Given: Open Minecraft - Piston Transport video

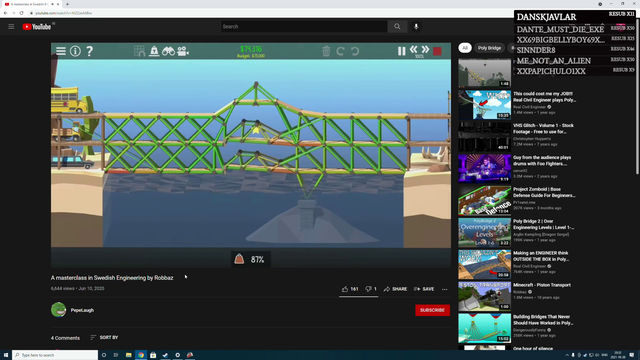Looking at the screenshot, I should point(542,285).
